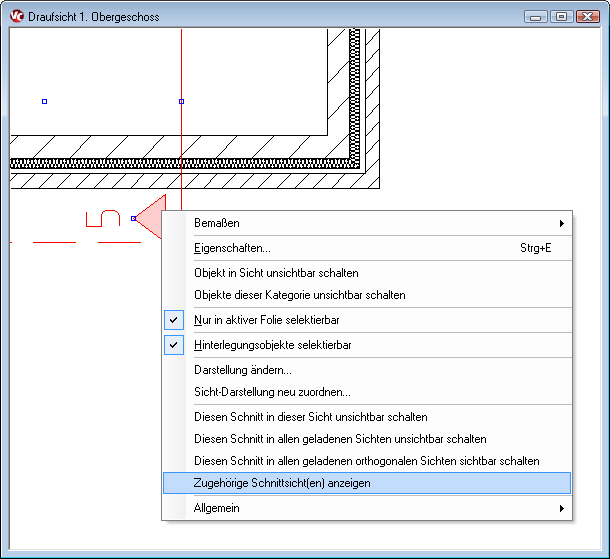Screen dimensions: 610x559
Task: Close the Draufsicht 1. Obergeschoss window
Action: 587,17
